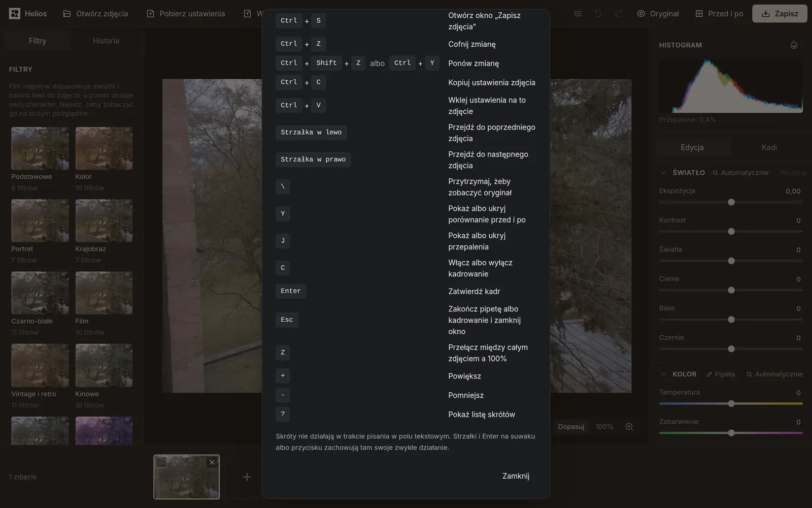Click the redo arrow icon
Image resolution: width=812 pixels, height=508 pixels.
tap(619, 14)
